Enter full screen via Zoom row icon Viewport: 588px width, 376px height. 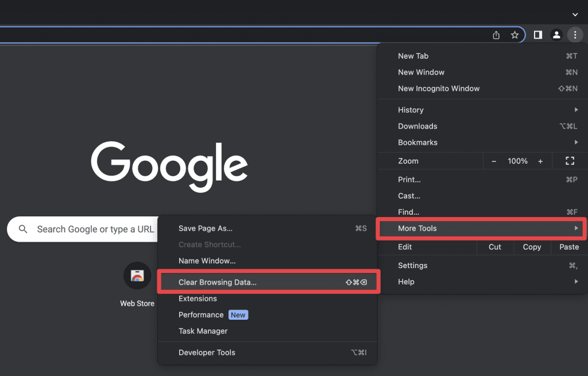point(570,161)
